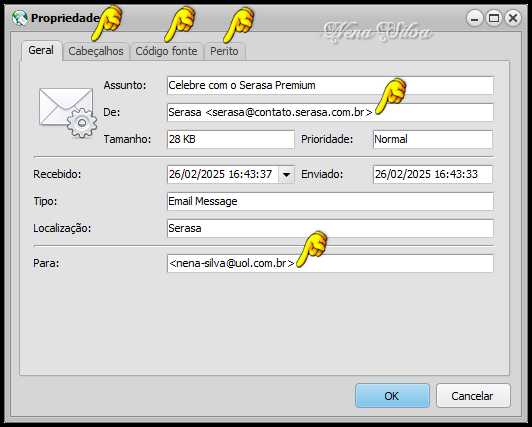Click the Para recipient address field

click(330, 263)
